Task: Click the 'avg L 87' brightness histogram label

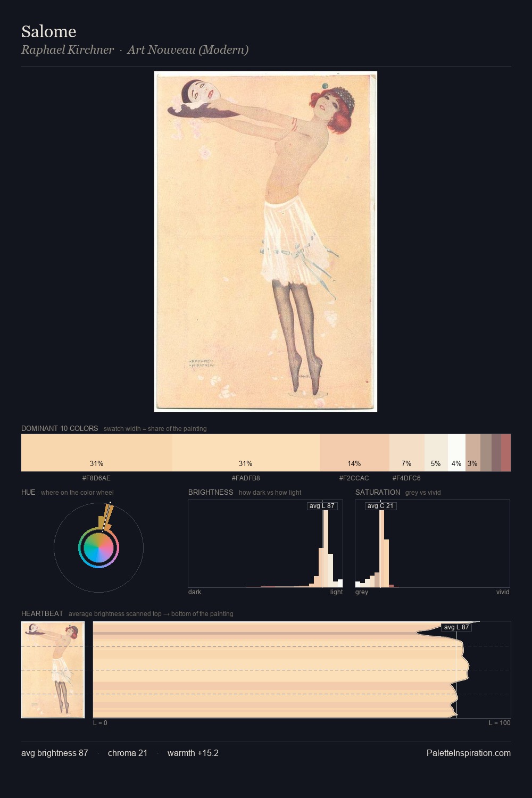Action: pos(322,506)
